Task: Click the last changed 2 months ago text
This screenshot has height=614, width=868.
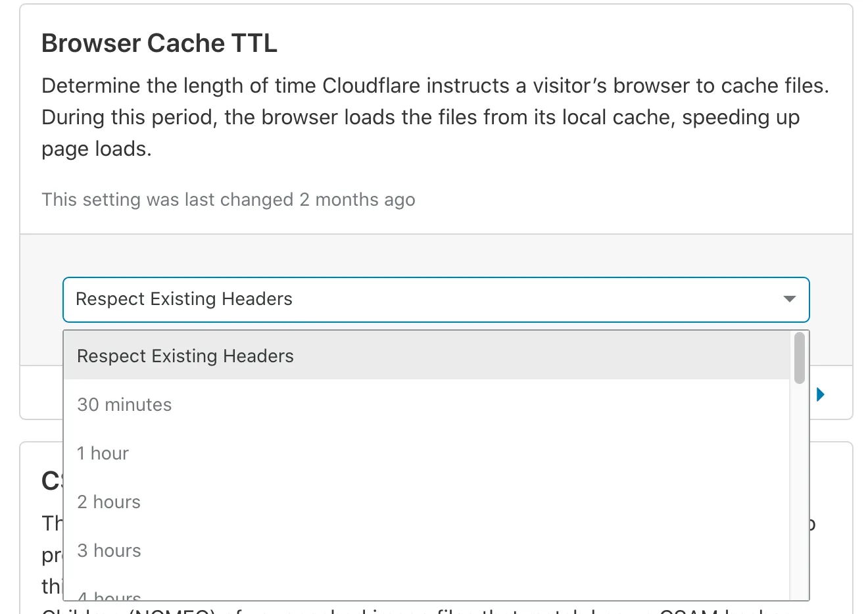Action: click(x=228, y=199)
